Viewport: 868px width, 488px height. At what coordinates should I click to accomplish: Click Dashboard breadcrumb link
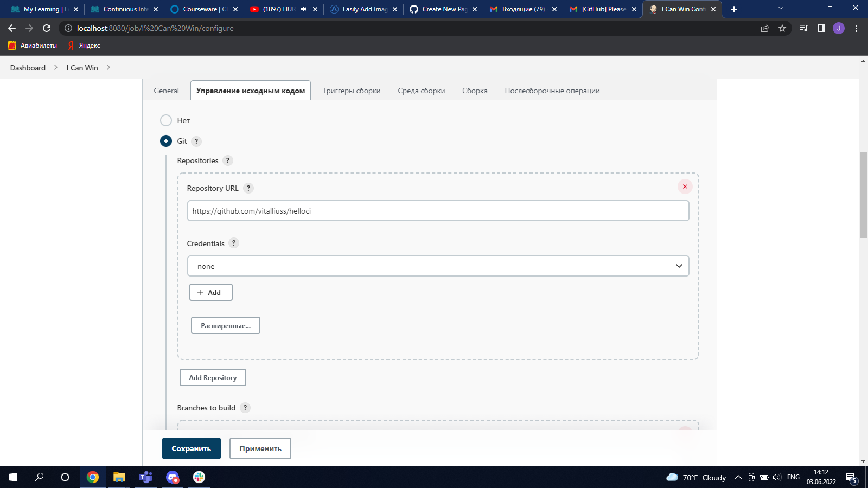point(28,68)
